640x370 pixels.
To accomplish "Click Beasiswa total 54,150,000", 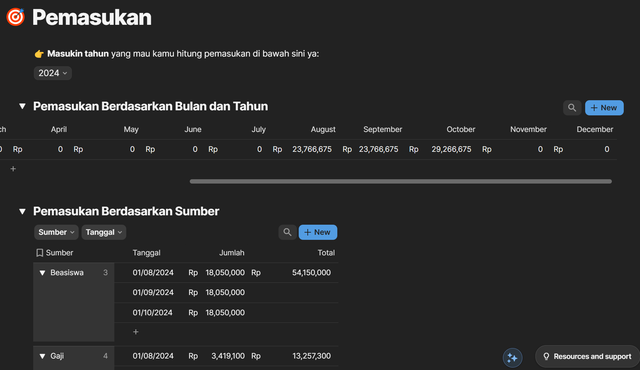I will coord(311,273).
